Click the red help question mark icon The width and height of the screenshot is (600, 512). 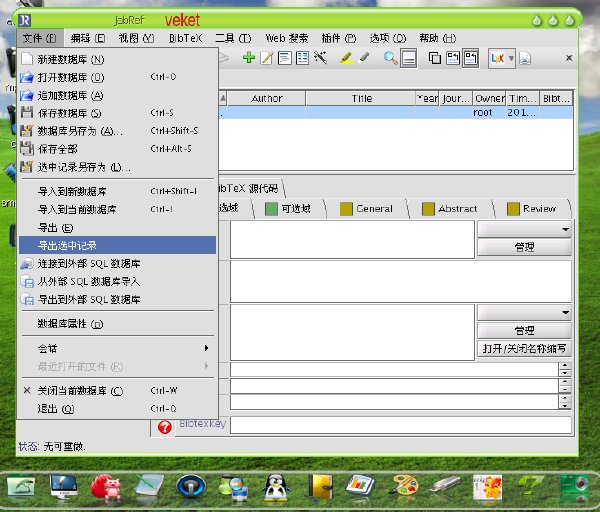pyautogui.click(x=165, y=427)
